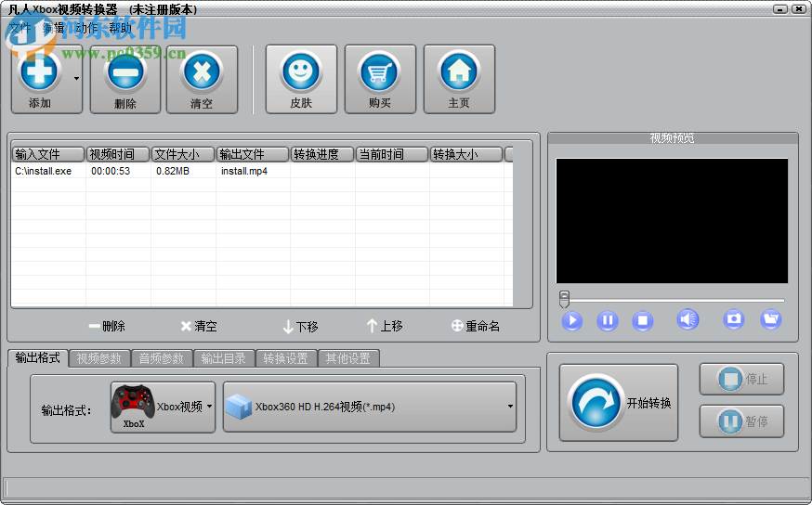Switch to the 音频参数 tab
Viewport: 812px width, 505px height.
tap(162, 358)
